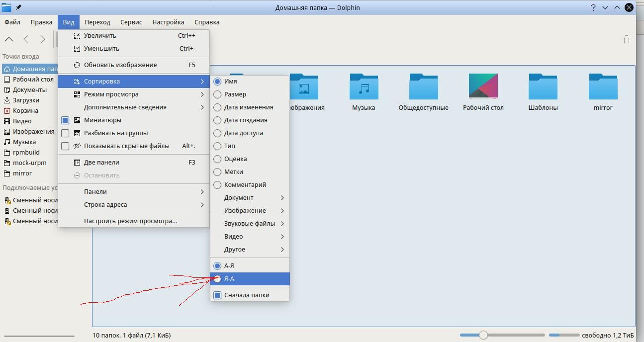
Task: Expand Дополнительные сведения submenu
Action: coord(134,107)
